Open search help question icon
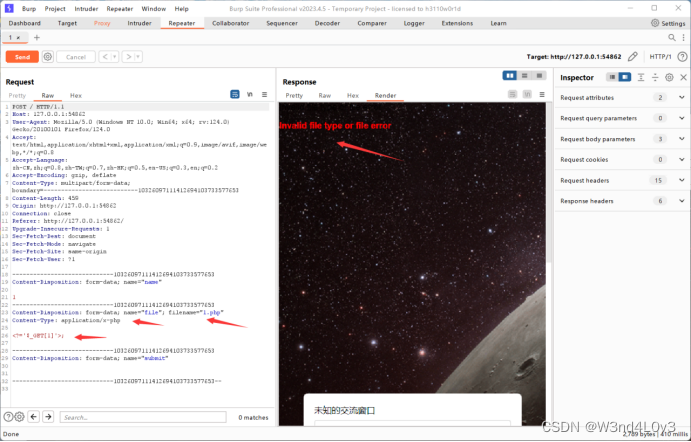Screen dimensions: 691x442 point(8,417)
